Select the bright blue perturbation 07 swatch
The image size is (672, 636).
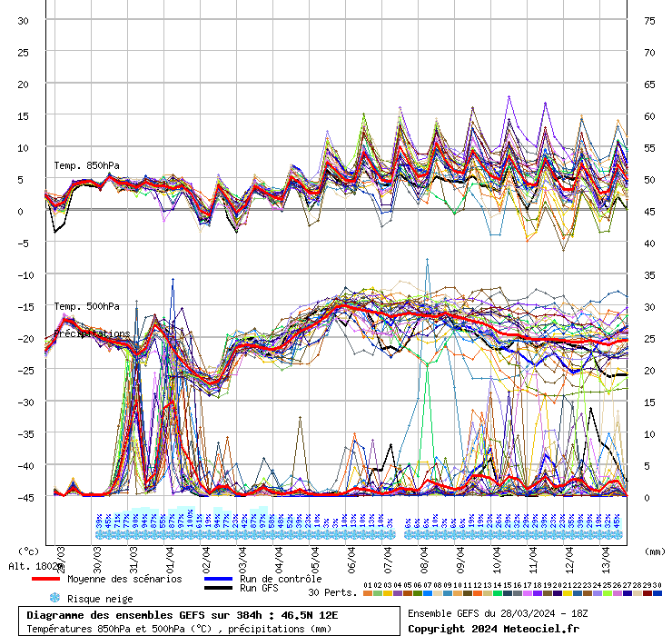428,593
